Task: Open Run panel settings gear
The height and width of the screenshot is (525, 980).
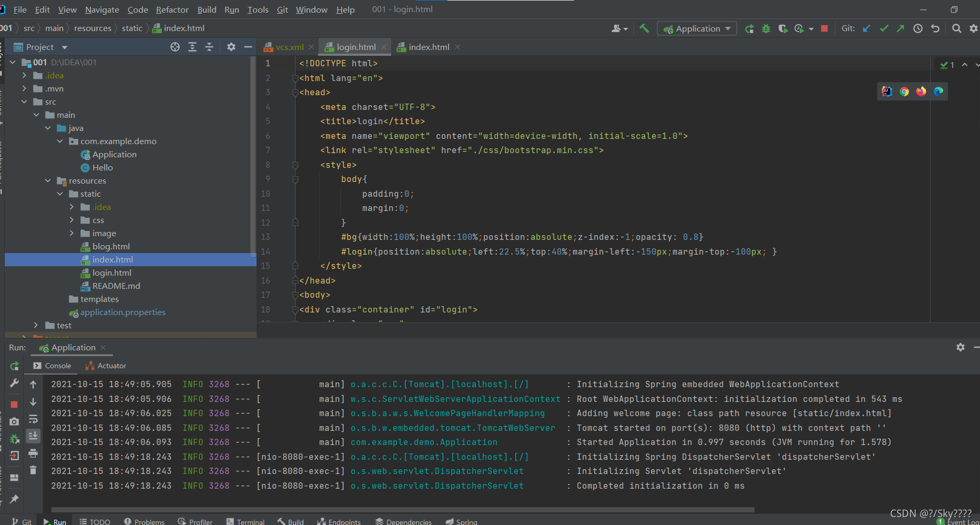Action: coord(961,347)
